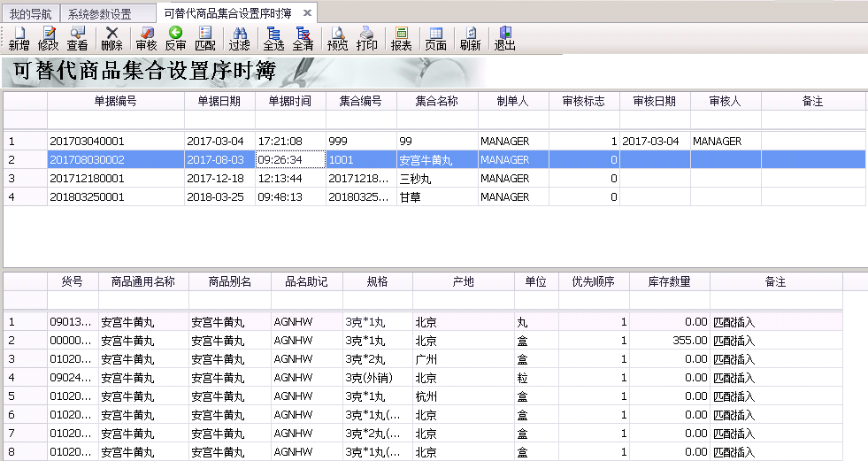The height and width of the screenshot is (461, 868).
Task: Click the 反审 (un-audit) toolbar icon
Action: tap(175, 39)
